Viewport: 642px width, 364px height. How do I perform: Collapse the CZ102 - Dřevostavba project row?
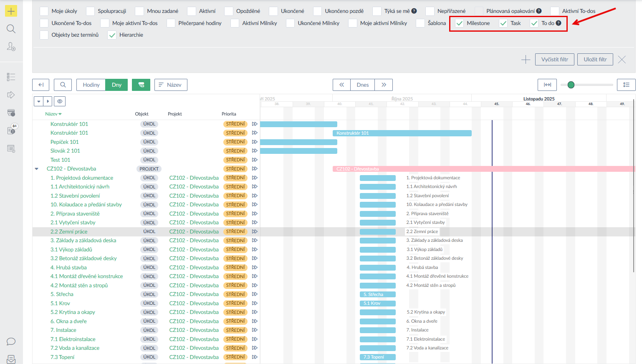tap(37, 169)
